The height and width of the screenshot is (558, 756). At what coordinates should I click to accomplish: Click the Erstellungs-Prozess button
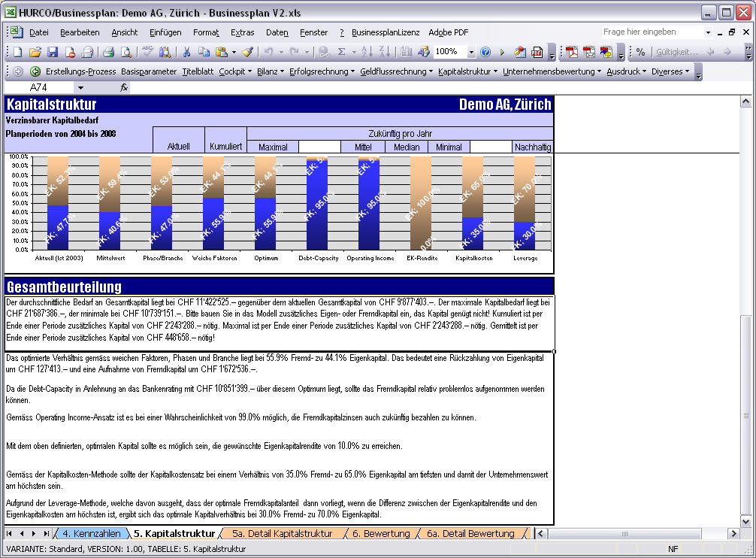(81, 71)
